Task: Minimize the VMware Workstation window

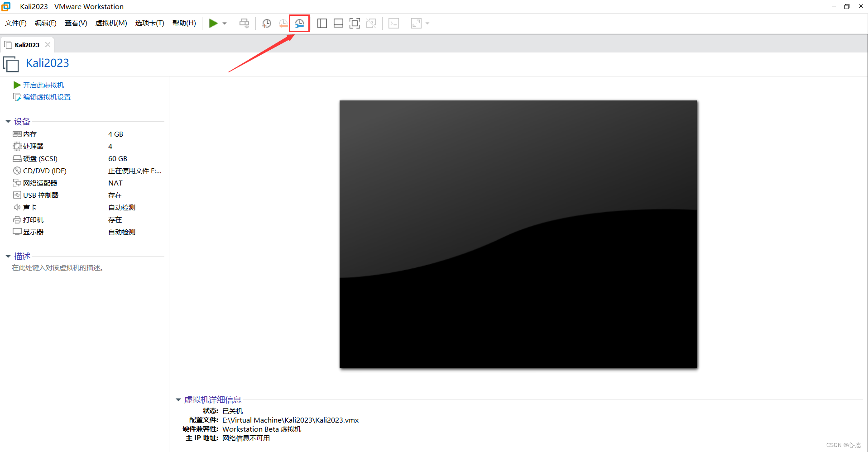Action: click(834, 6)
